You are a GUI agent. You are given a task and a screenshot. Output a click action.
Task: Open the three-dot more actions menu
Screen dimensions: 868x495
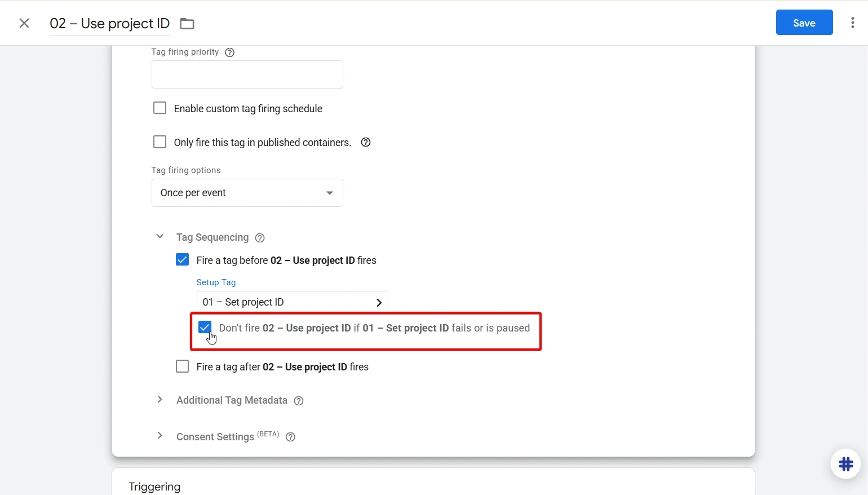[x=852, y=23]
